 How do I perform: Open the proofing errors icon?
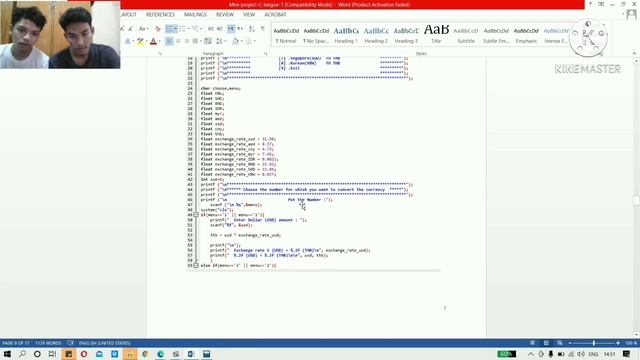click(70, 343)
